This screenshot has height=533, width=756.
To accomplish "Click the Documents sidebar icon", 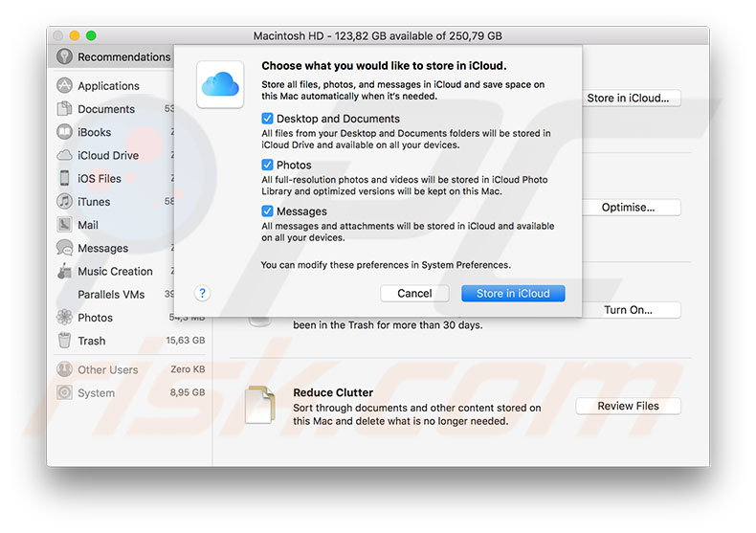I will (64, 109).
